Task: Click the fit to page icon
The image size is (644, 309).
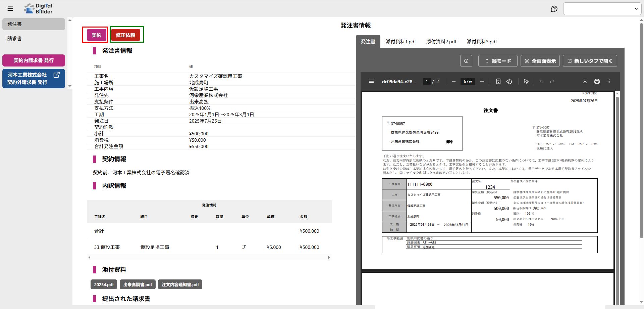Action: click(498, 81)
